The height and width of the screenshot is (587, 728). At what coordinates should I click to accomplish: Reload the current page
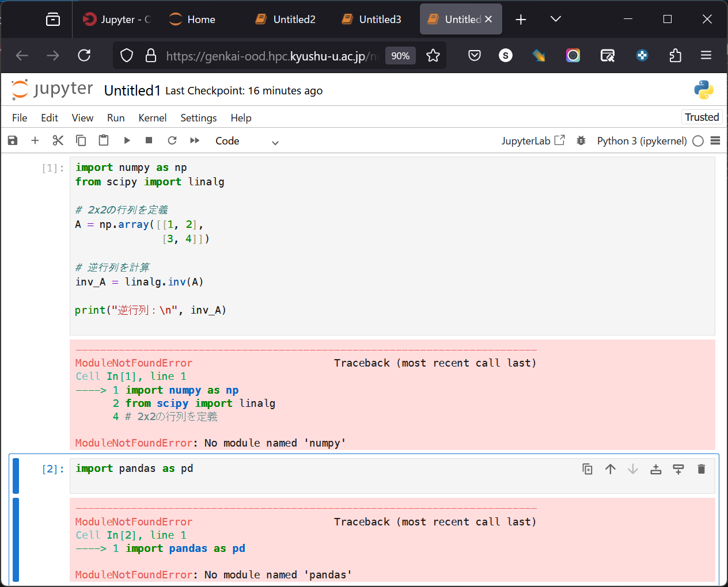[84, 55]
